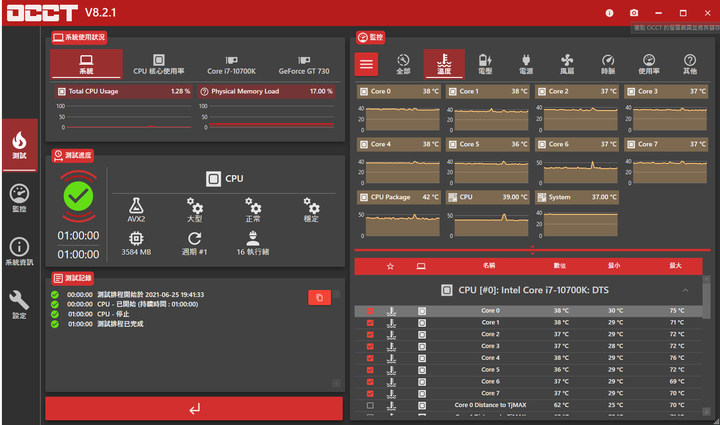Click the test log scrollbar down arrow
This screenshot has height=425, width=720.
coord(336,383)
